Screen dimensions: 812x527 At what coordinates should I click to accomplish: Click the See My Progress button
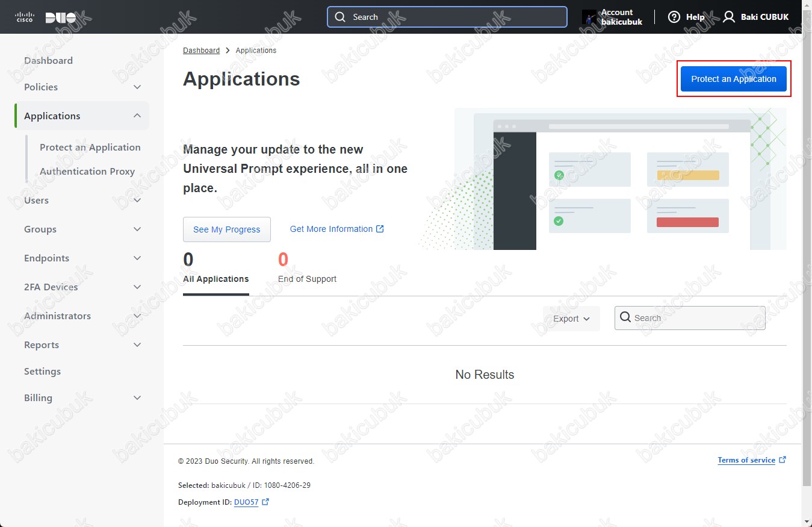(226, 229)
